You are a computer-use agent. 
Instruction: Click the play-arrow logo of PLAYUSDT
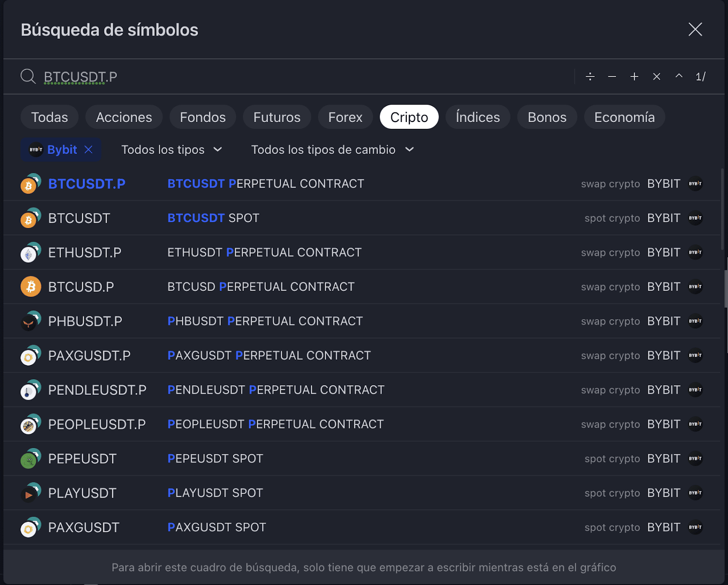tap(30, 493)
